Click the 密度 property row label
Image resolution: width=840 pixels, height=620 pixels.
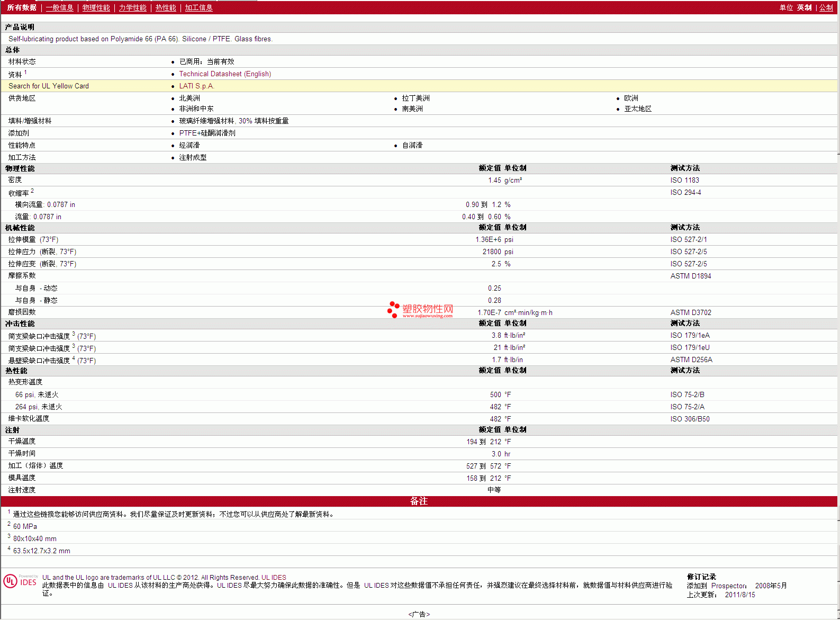15,180
